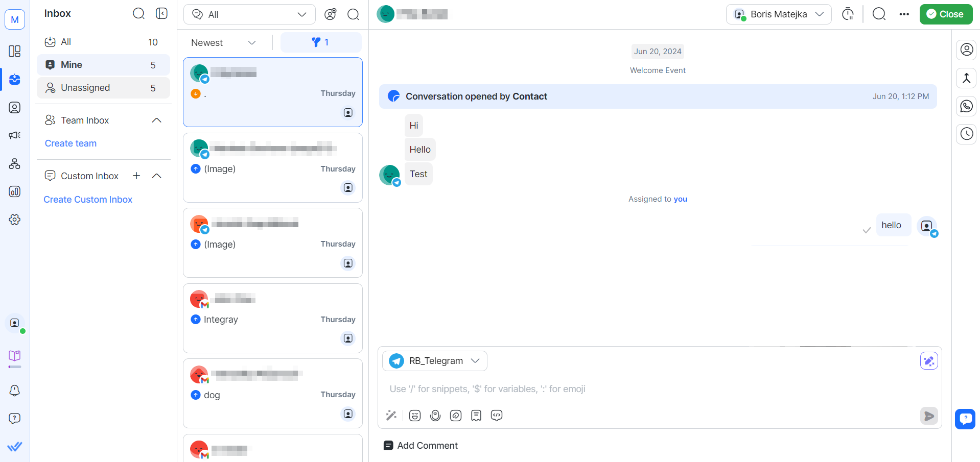The height and width of the screenshot is (462, 980).
Task: Toggle the agent availability status avatar
Action: coord(15,324)
